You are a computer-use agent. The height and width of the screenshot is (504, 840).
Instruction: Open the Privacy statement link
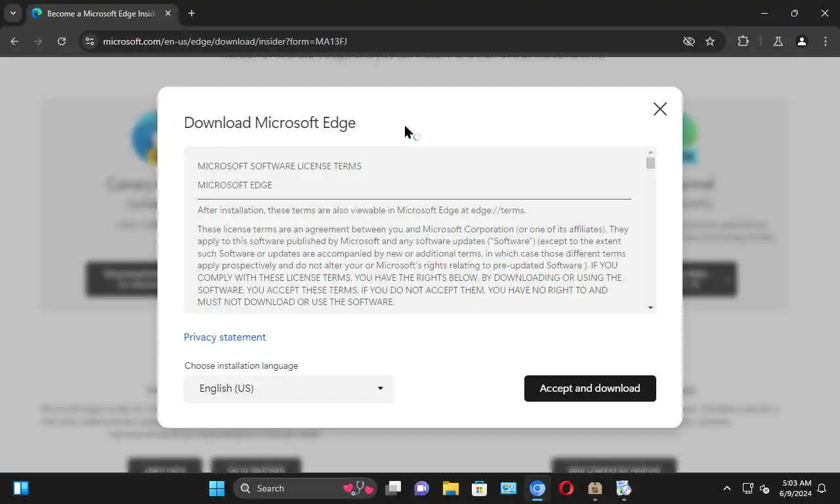click(224, 337)
